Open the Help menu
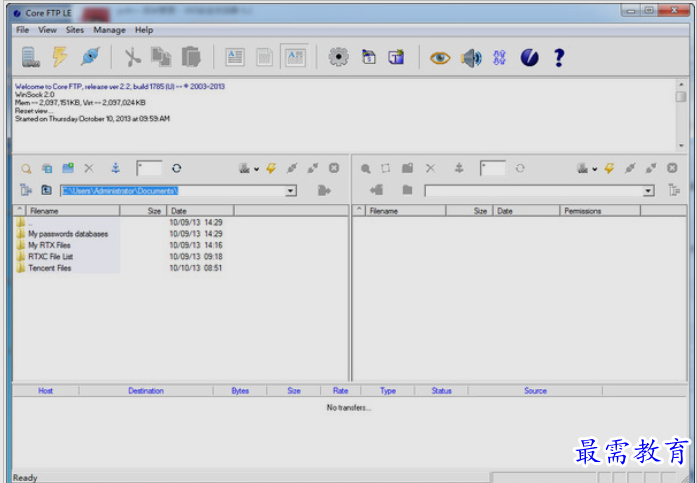This screenshot has width=697, height=483. (144, 30)
